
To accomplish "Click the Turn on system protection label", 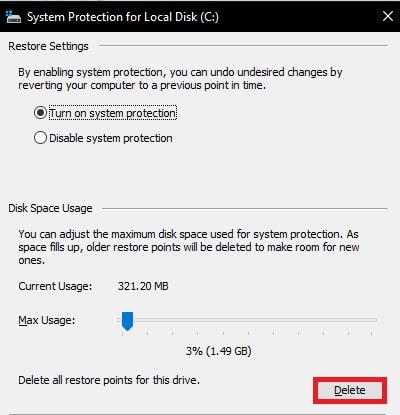I will [113, 113].
